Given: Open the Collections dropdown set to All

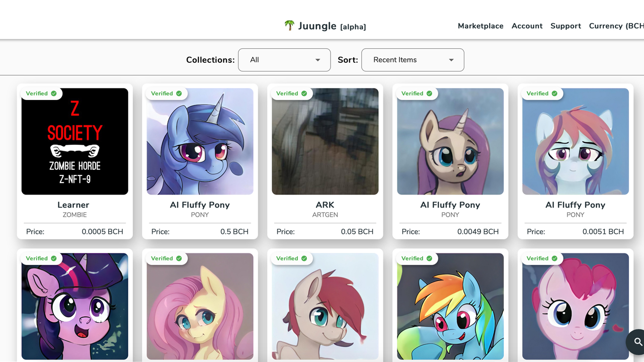Looking at the screenshot, I should point(284,60).
